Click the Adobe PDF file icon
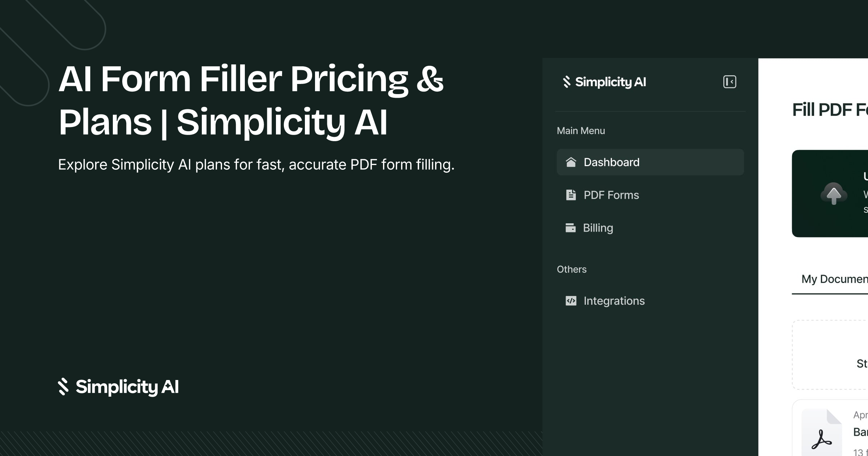This screenshot has width=868, height=456. 822,432
